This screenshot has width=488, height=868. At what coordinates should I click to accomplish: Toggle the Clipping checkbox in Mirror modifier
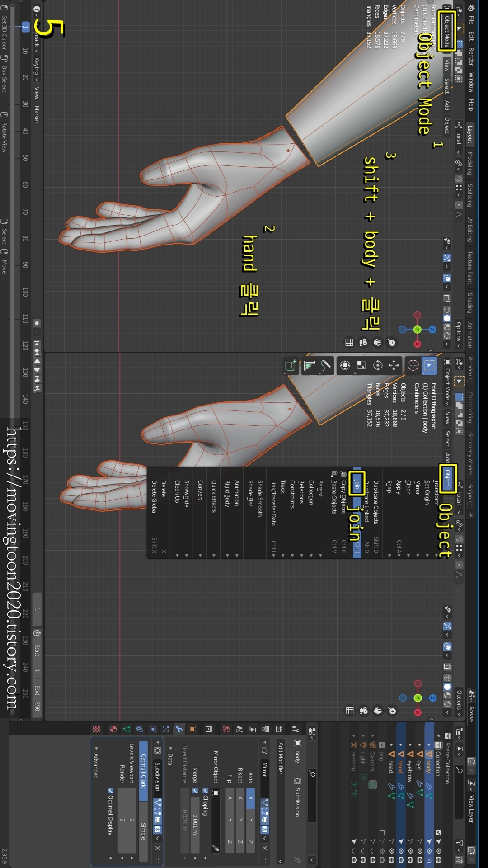[205, 791]
